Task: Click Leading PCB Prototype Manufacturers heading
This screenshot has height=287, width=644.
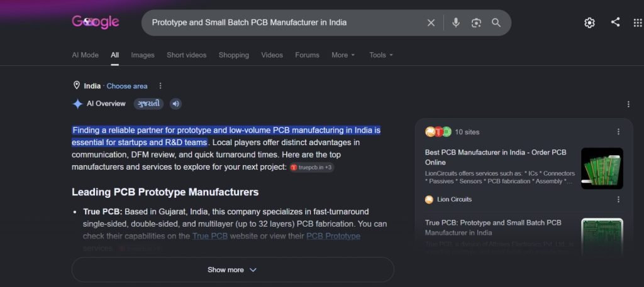Action: [165, 192]
